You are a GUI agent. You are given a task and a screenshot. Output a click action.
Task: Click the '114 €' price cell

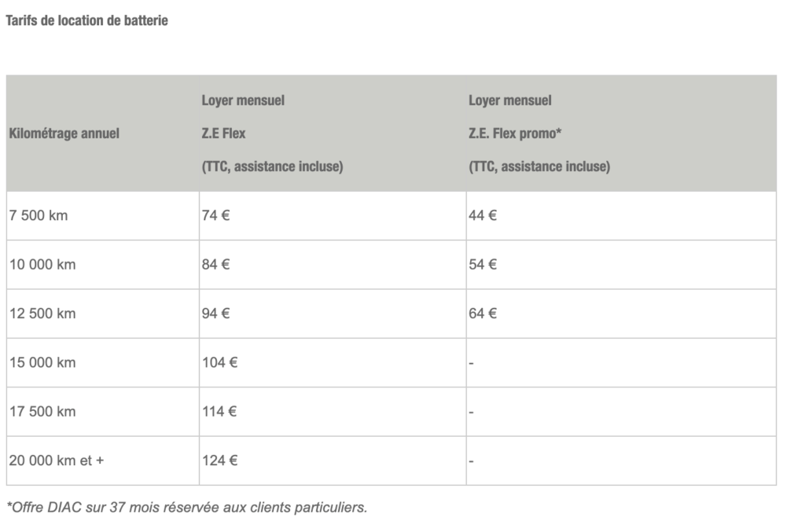tap(333, 412)
